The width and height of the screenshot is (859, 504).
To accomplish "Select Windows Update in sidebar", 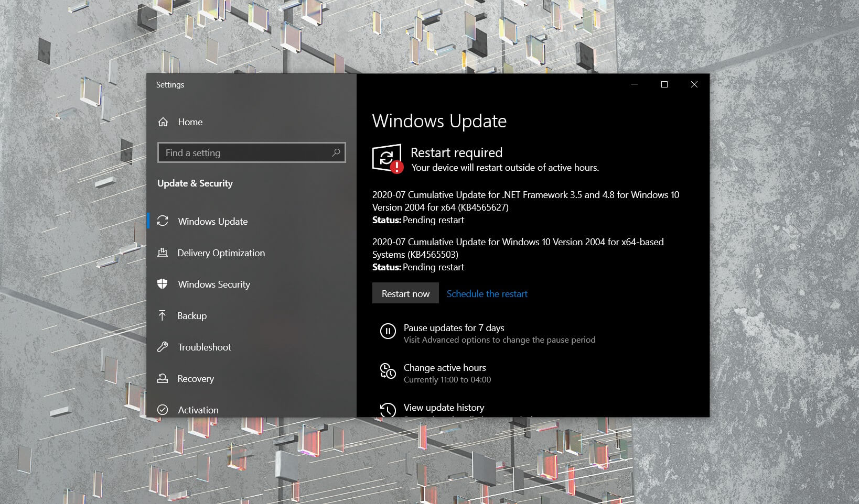I will [x=212, y=221].
